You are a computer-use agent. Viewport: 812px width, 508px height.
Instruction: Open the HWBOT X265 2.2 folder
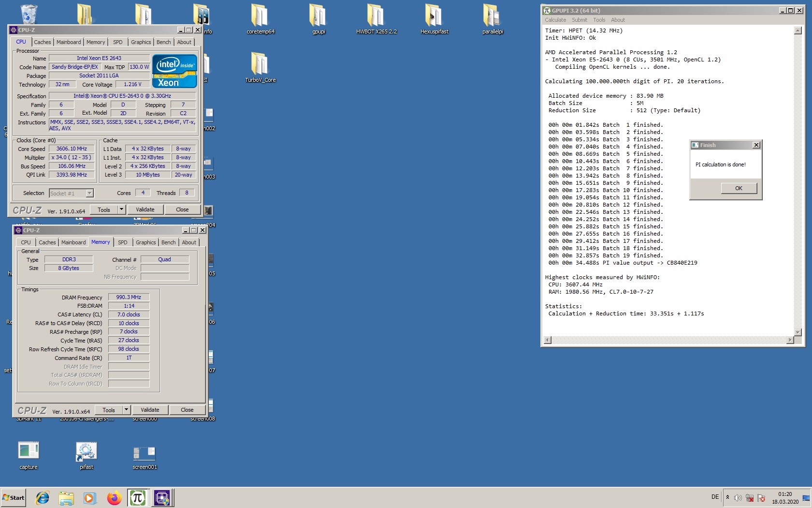click(x=376, y=19)
